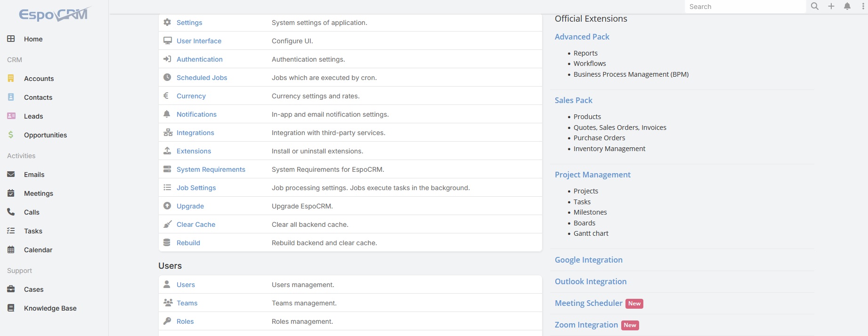Select the Clear Cache link
Image resolution: width=868 pixels, height=336 pixels.
coord(196,224)
